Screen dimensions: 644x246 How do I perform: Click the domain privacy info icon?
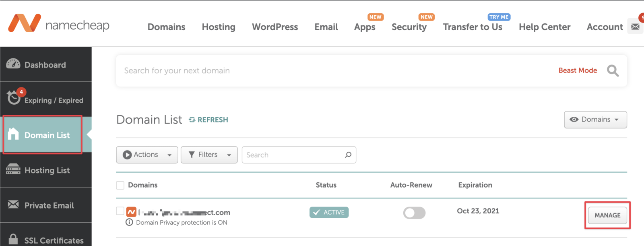coord(129,222)
